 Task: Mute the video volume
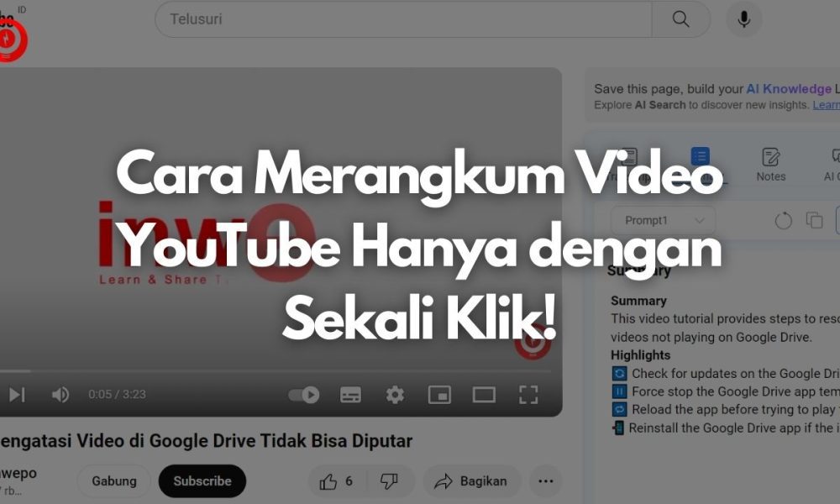point(60,394)
